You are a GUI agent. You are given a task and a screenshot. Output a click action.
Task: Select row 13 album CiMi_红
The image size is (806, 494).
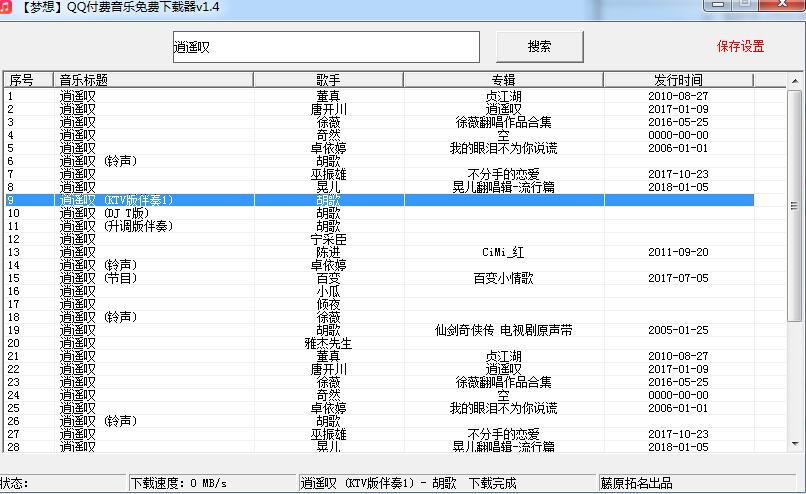click(503, 252)
